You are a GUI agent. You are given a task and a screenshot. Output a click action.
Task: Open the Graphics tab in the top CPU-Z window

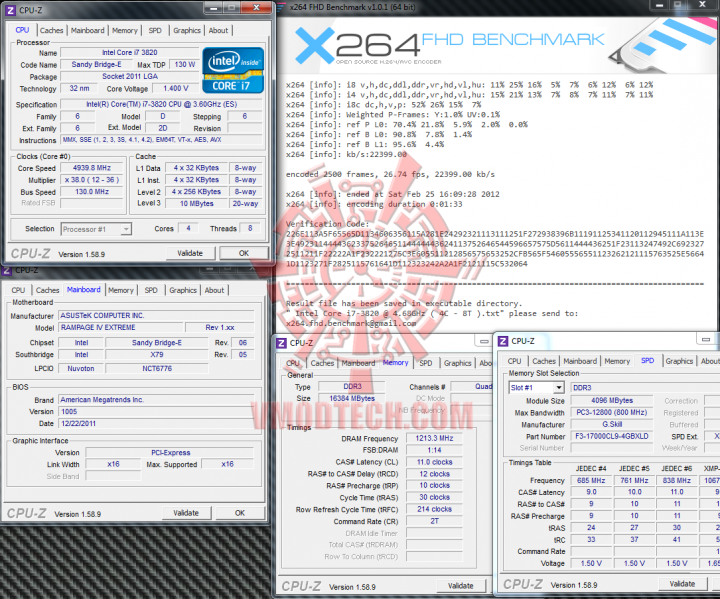click(x=187, y=30)
